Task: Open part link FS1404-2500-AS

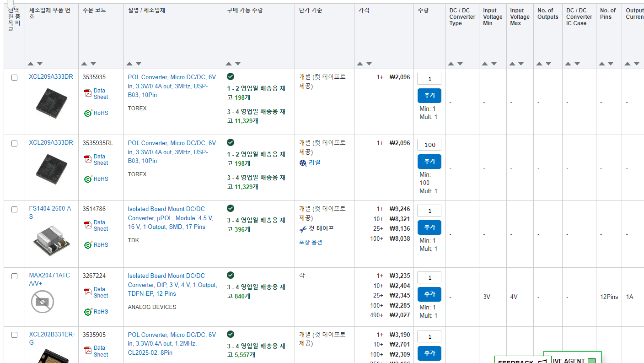Action: click(x=50, y=212)
